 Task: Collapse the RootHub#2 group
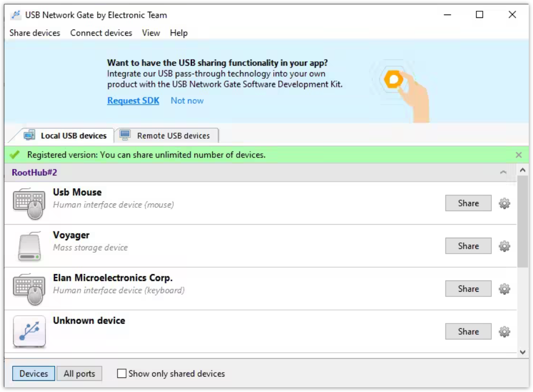(503, 173)
